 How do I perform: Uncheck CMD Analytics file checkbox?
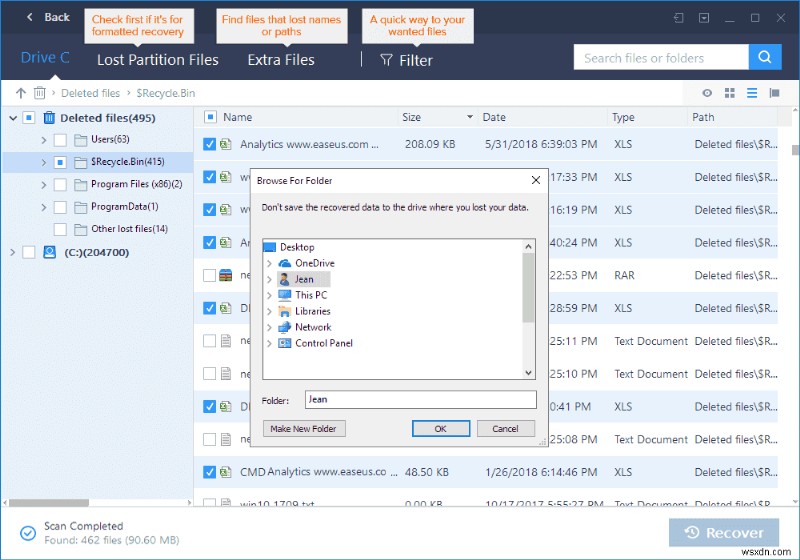209,472
